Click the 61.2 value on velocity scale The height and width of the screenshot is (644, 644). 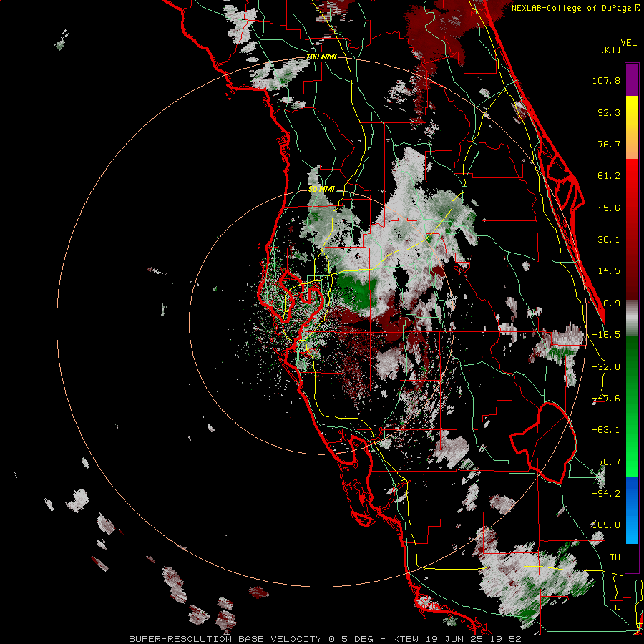(x=609, y=176)
